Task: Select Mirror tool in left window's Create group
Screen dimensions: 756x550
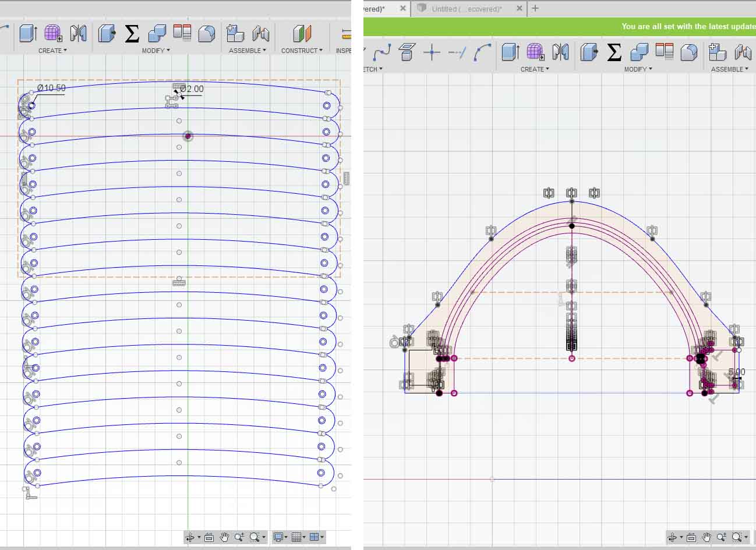Action: 78,33
